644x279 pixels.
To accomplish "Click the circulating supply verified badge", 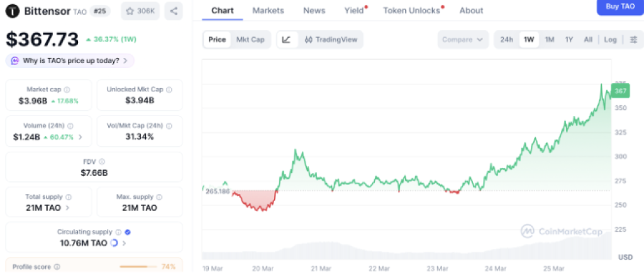I will pos(128,232).
